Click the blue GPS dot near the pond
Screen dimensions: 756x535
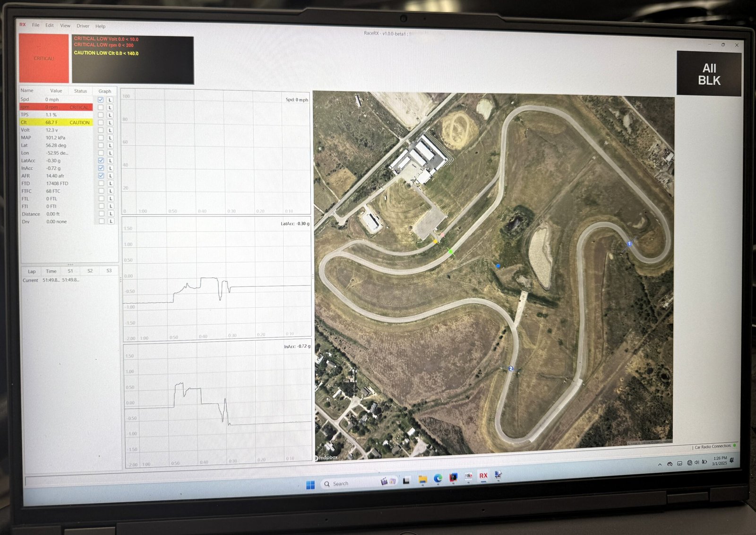point(498,266)
